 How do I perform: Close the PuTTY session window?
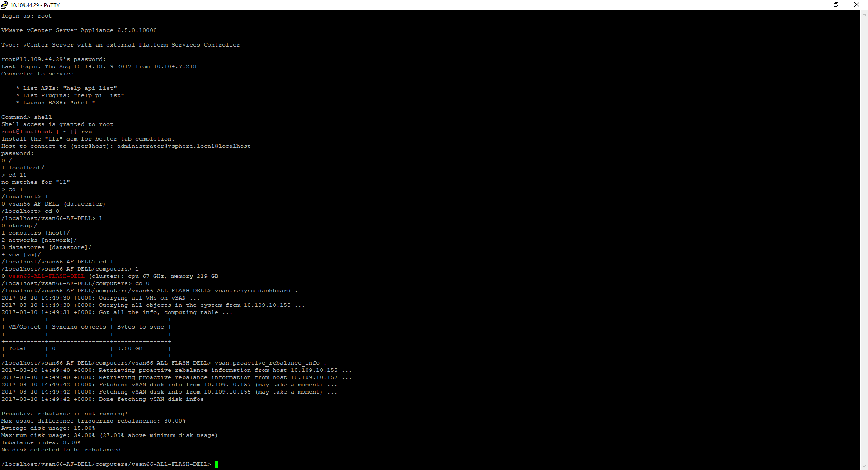(x=856, y=5)
